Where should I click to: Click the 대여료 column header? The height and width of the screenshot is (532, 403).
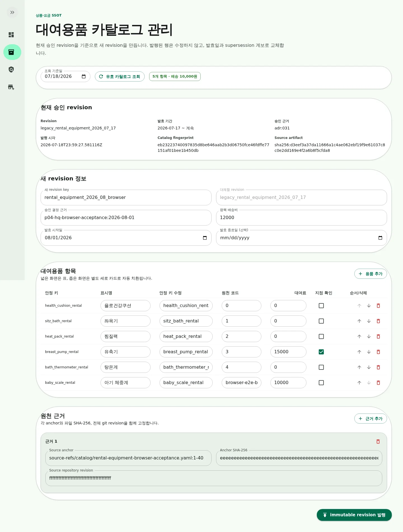pyautogui.click(x=300, y=293)
